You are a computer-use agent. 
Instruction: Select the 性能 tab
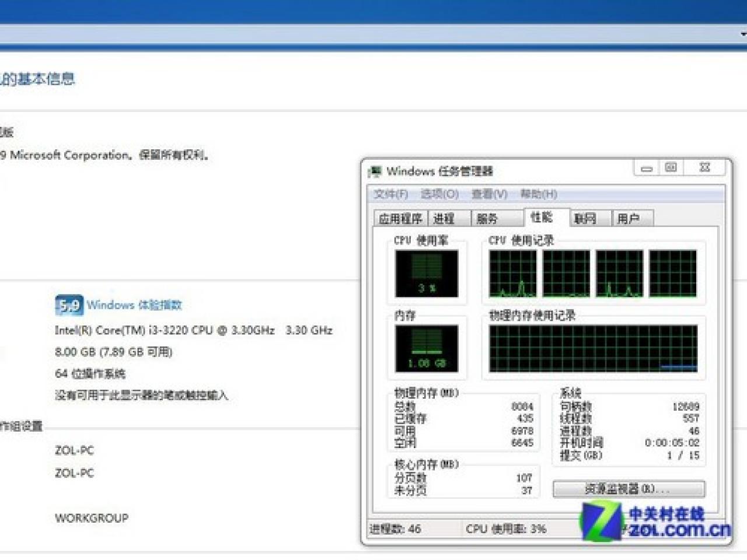tap(546, 218)
